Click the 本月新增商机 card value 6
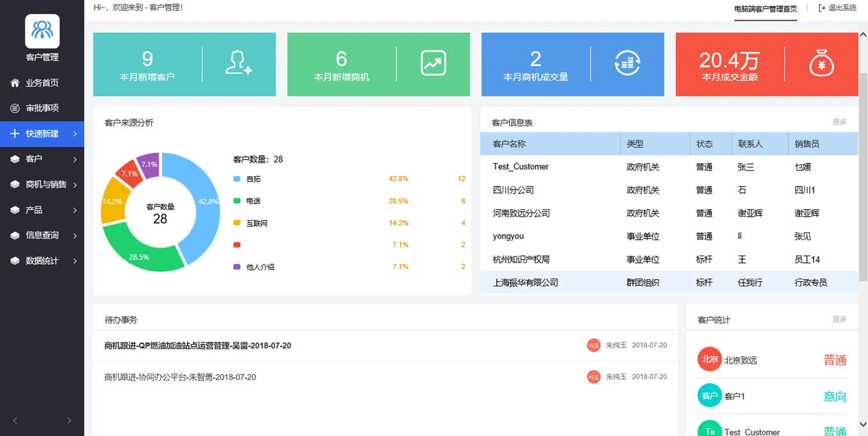Screen dimensions: 868x436 (x=341, y=59)
